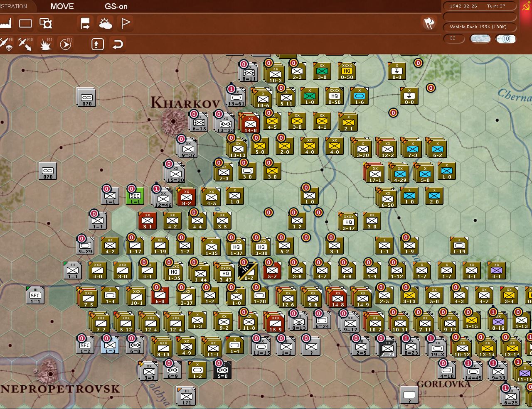This screenshot has width=532, height=409.
Task: Select the Soviet stack labeled 10-12
Action: pos(461,347)
